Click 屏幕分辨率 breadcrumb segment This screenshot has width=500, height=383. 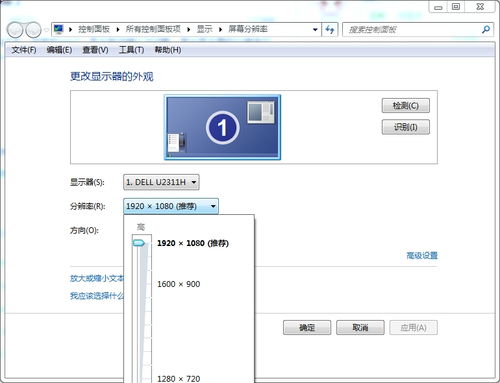click(x=248, y=29)
